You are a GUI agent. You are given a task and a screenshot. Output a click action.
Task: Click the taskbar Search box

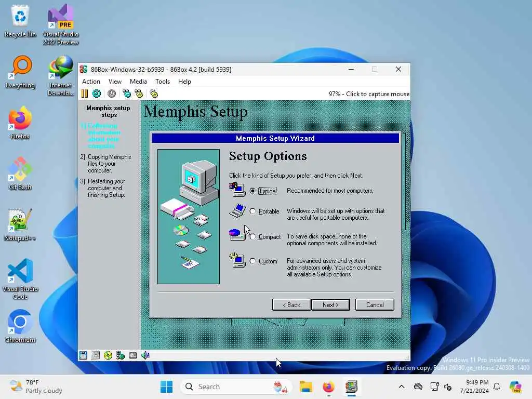(x=236, y=387)
